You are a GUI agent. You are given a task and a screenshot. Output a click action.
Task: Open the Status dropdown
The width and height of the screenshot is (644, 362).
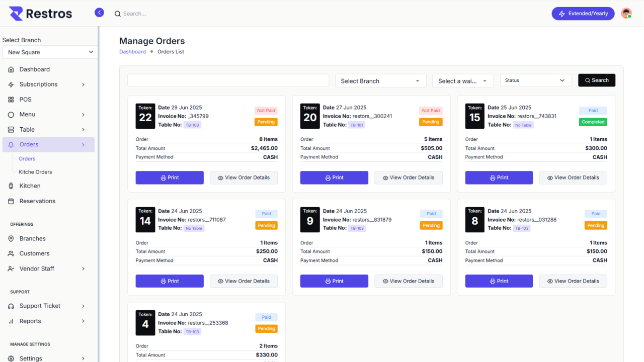pos(535,80)
